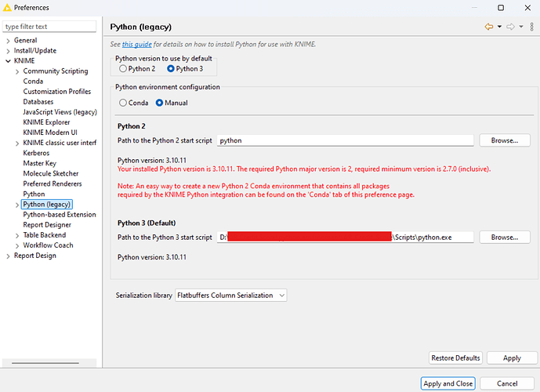The image size is (540, 392).
Task: Expand the Table Backend node
Action: pyautogui.click(x=17, y=236)
